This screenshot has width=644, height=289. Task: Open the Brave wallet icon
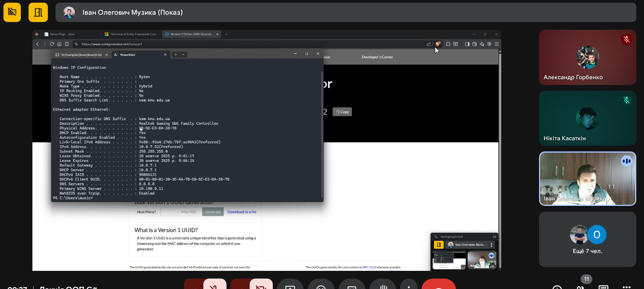475,44
